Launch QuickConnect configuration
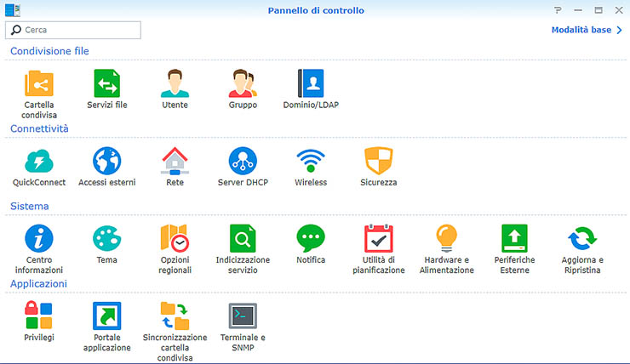630x364 pixels. click(39, 161)
